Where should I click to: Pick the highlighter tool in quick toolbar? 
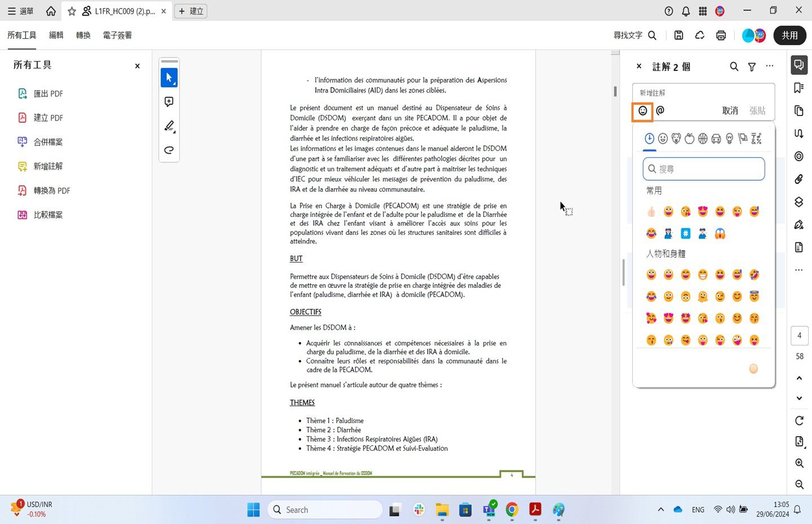[x=169, y=126]
